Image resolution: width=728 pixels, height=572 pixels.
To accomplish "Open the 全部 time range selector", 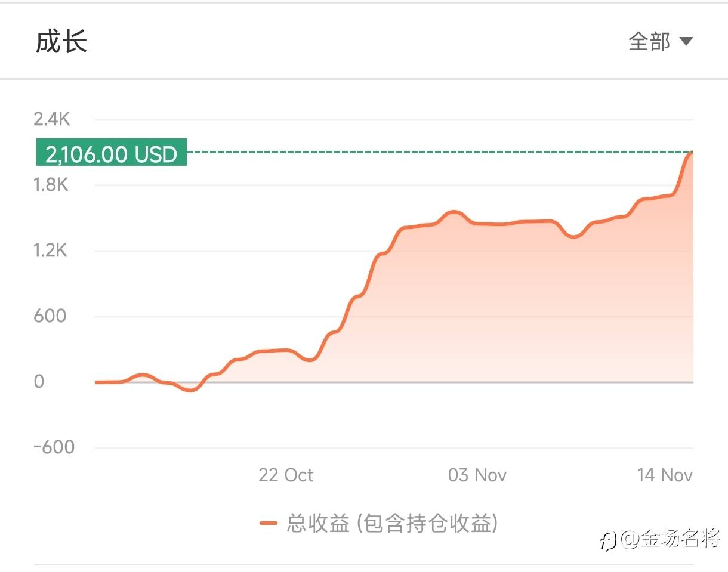I will (650, 42).
